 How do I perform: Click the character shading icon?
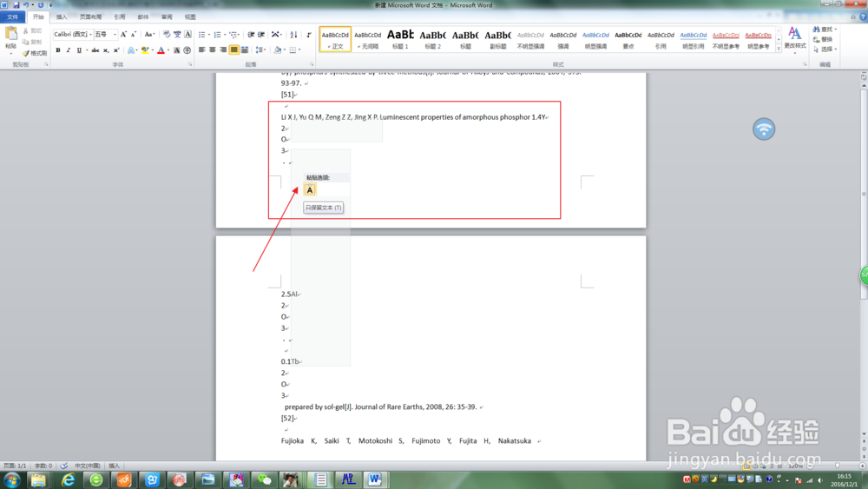click(176, 50)
